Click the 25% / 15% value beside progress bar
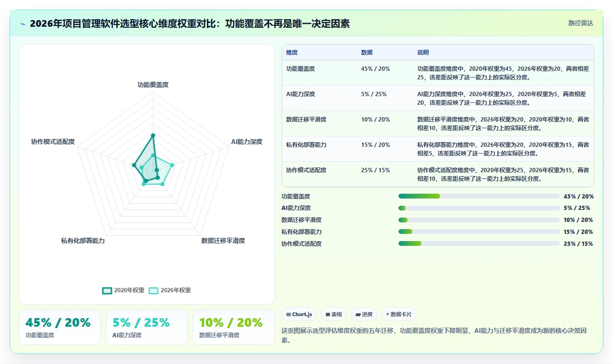The width and height of the screenshot is (613, 364). click(x=579, y=244)
